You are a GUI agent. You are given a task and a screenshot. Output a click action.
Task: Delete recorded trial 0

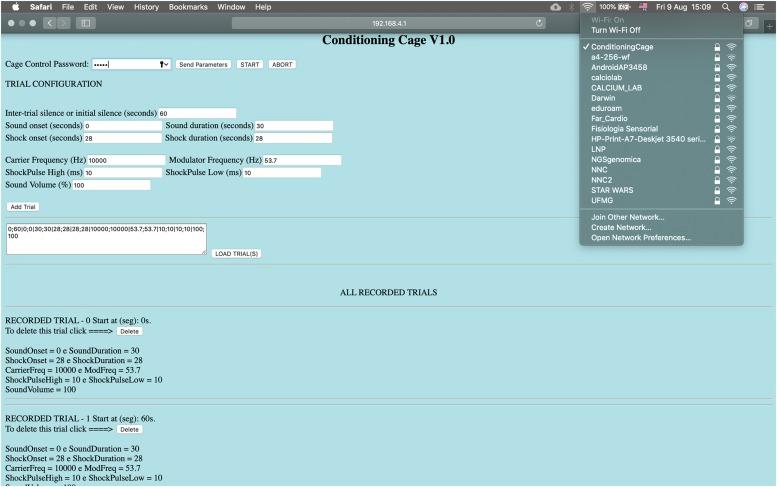pos(129,330)
